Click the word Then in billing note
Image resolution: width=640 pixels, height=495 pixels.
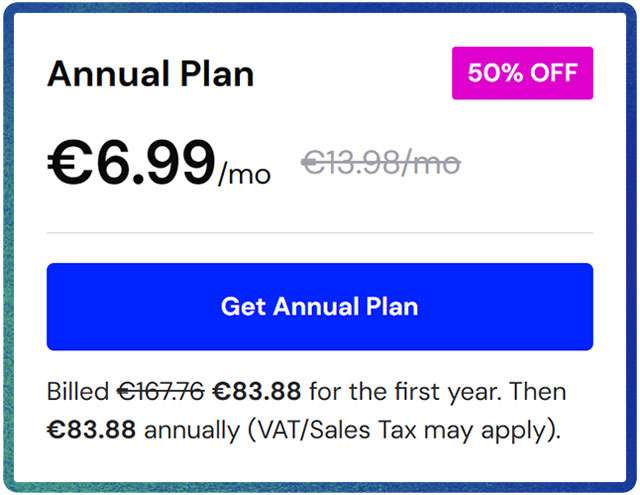click(538, 389)
